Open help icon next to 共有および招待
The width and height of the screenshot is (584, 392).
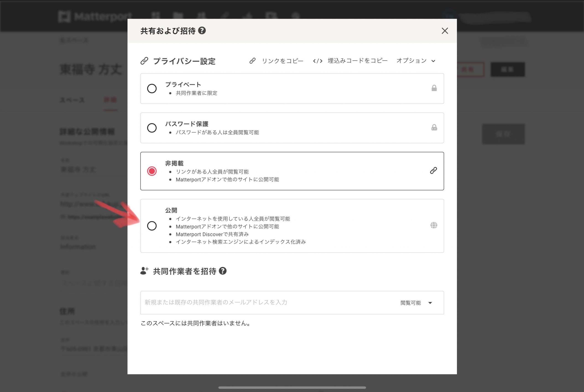[x=202, y=31]
